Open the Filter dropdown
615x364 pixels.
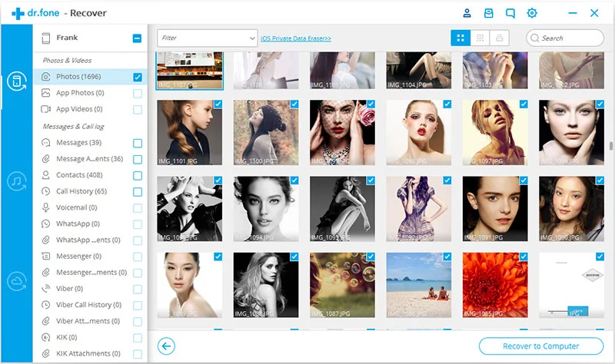pyautogui.click(x=207, y=38)
